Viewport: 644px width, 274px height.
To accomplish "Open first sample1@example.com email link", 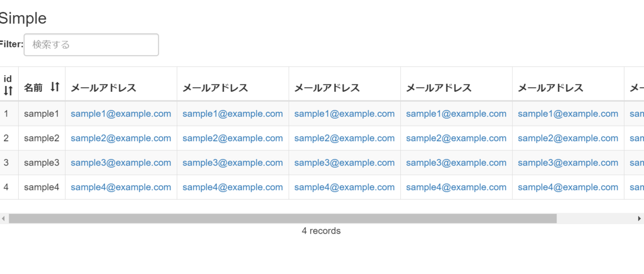I will tap(121, 114).
